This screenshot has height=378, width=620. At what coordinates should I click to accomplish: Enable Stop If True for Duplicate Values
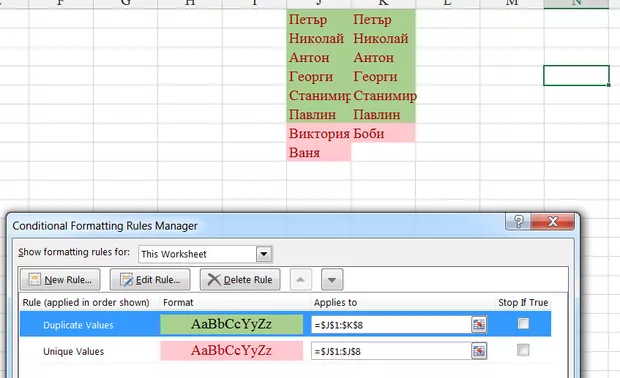click(x=523, y=324)
